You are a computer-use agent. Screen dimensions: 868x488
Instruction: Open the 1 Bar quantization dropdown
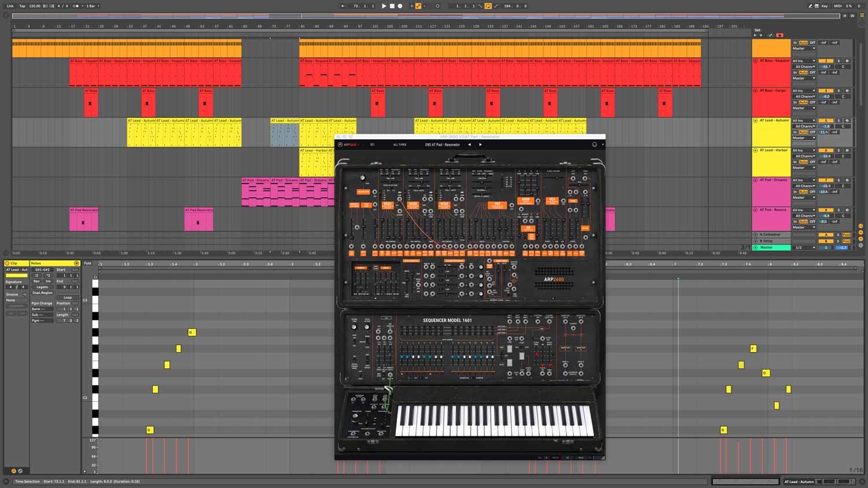(x=93, y=6)
